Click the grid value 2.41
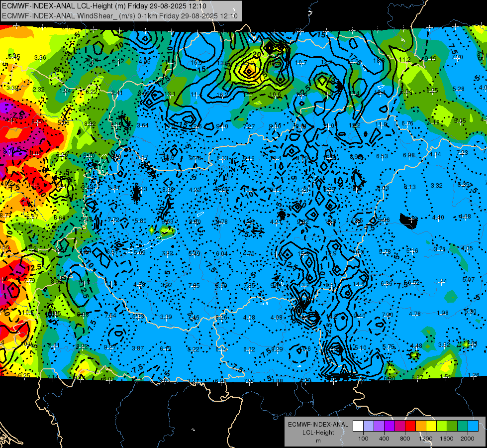 coord(117,93)
